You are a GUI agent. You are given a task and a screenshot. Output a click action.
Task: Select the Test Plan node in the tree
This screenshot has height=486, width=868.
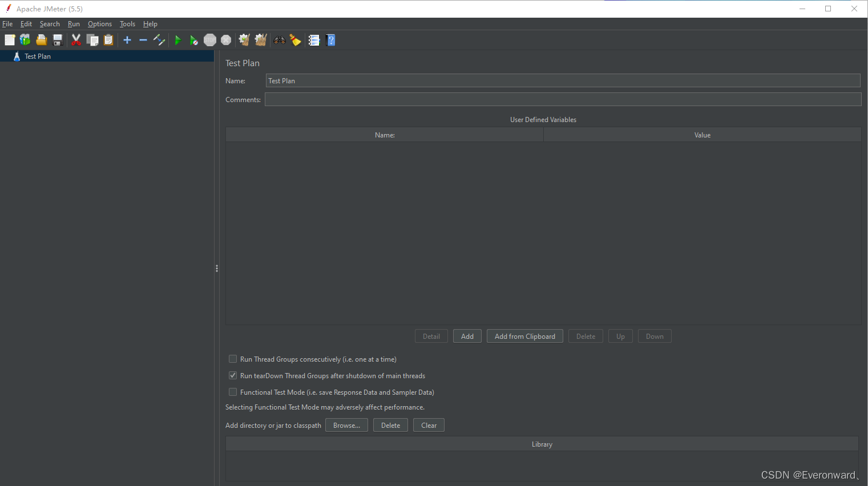pos(38,56)
